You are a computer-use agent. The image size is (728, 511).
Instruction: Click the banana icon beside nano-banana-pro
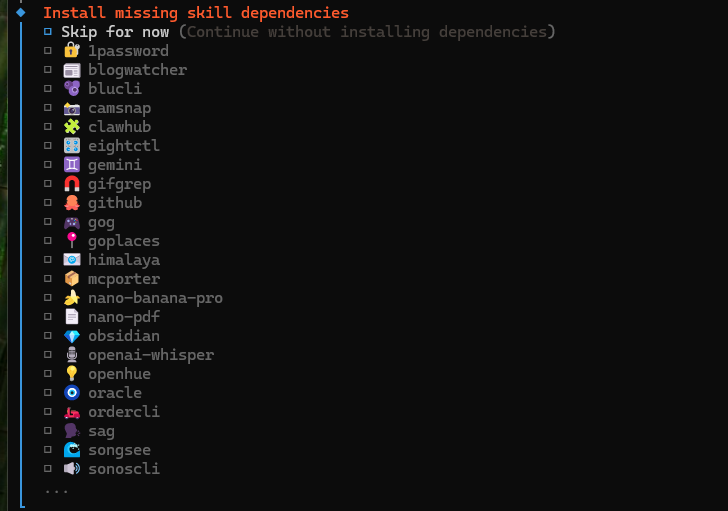click(x=71, y=298)
